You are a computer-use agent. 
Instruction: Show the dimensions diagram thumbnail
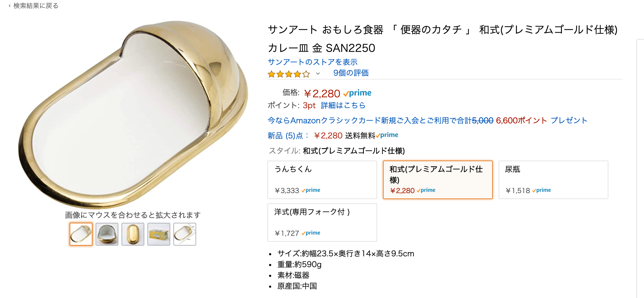pyautogui.click(x=185, y=234)
